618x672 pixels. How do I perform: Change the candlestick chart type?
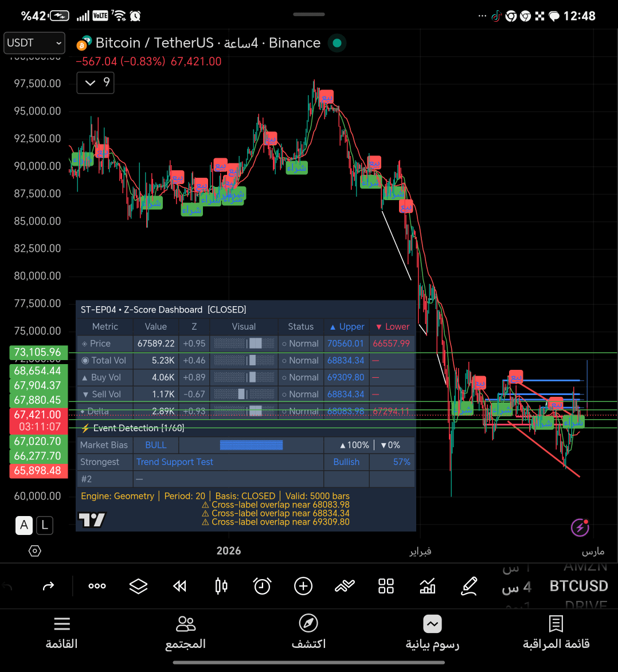[221, 586]
